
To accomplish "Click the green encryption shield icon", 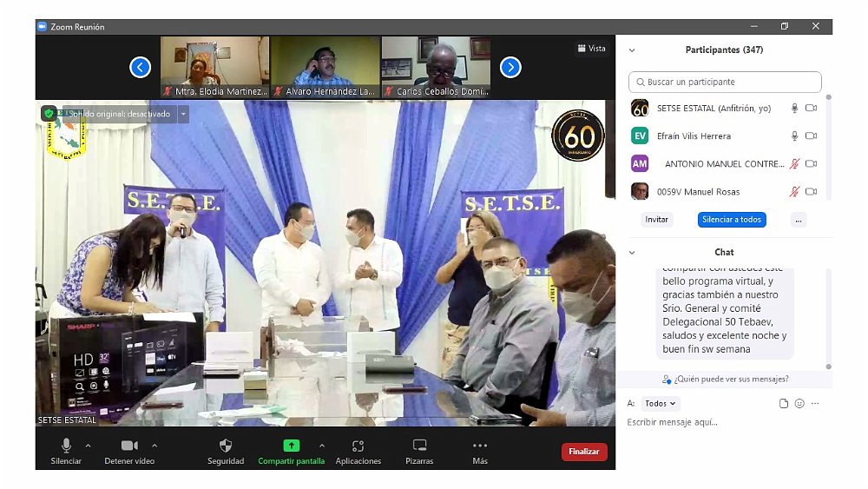I will tap(49, 114).
